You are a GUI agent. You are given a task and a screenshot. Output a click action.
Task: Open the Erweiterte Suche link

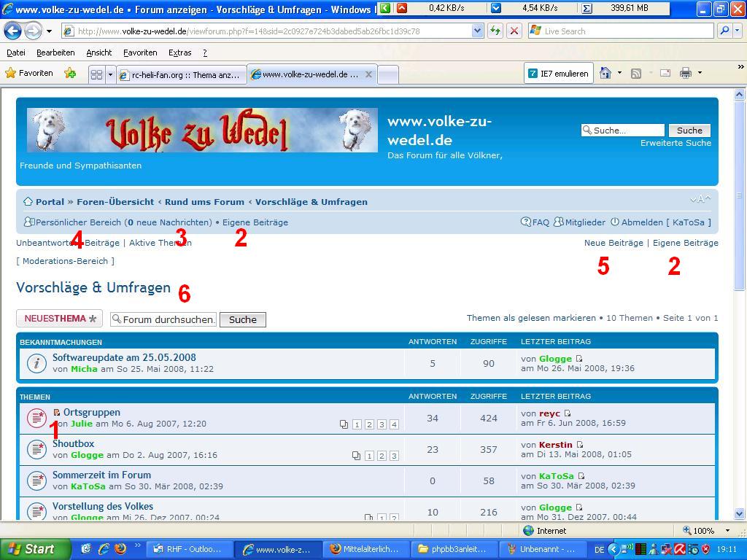[676, 143]
